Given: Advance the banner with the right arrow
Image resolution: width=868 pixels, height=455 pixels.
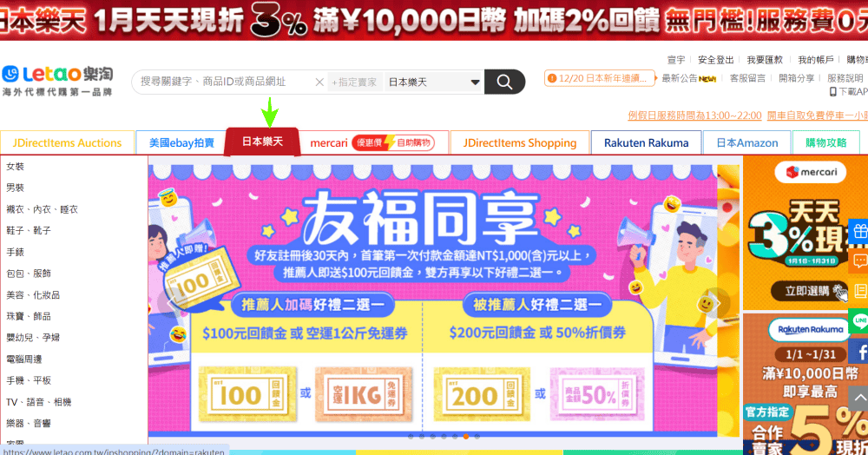Looking at the screenshot, I should (716, 303).
